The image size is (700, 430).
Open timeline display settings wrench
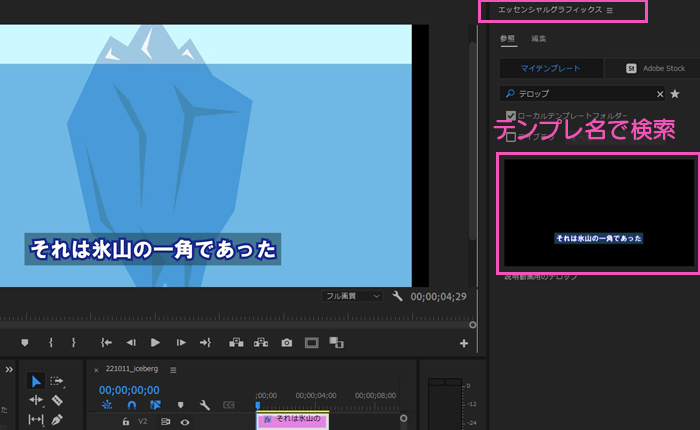[x=205, y=405]
